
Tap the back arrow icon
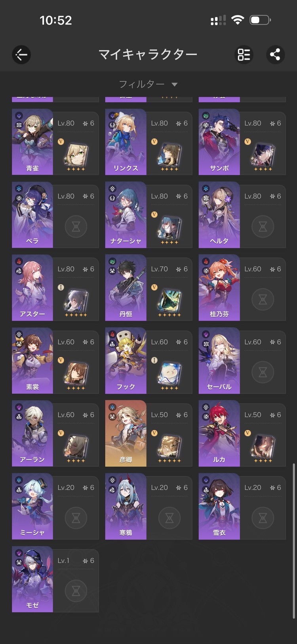[21, 55]
